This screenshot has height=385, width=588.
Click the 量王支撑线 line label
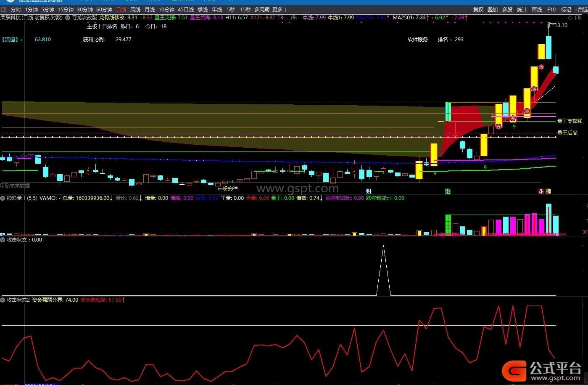(x=569, y=121)
